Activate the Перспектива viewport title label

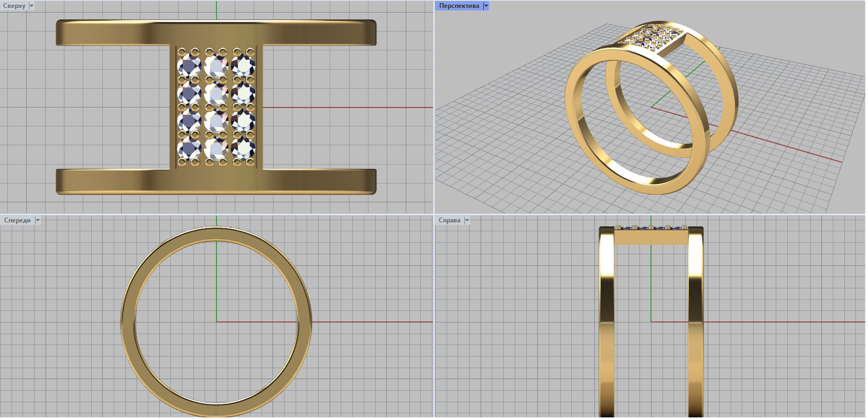[x=459, y=6]
